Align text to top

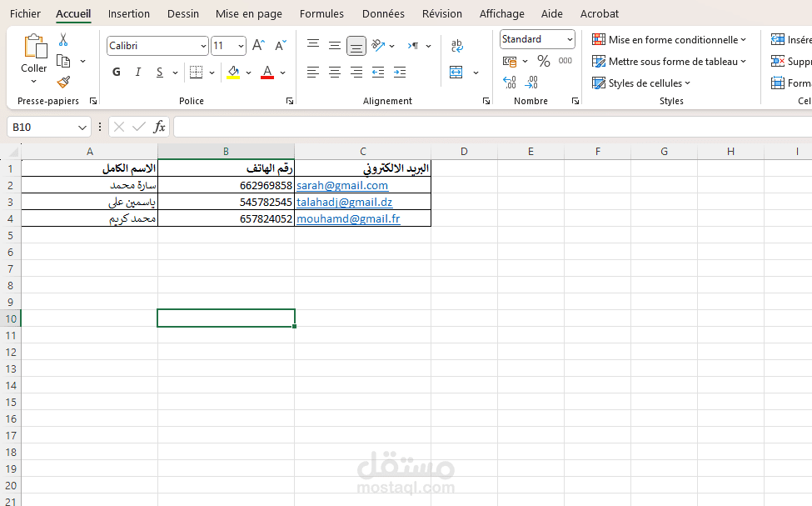coord(313,44)
